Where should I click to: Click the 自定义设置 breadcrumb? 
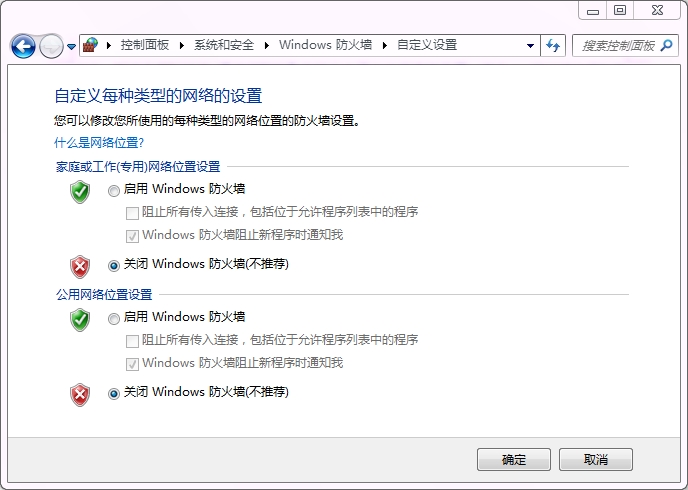(x=427, y=45)
